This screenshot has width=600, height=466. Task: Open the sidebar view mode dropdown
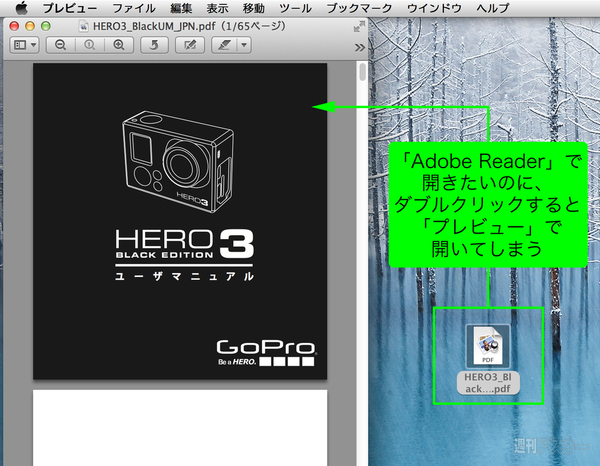coord(24,45)
